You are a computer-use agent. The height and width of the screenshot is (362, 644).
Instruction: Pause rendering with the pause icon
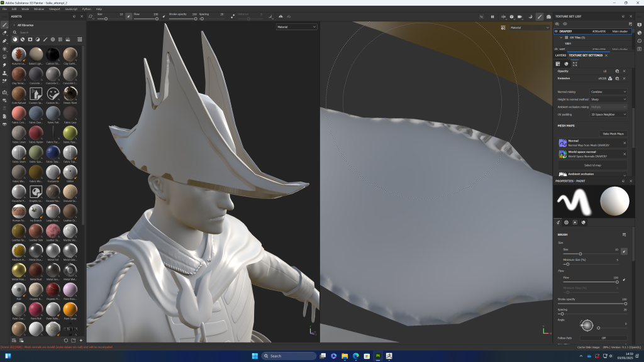pos(492,16)
